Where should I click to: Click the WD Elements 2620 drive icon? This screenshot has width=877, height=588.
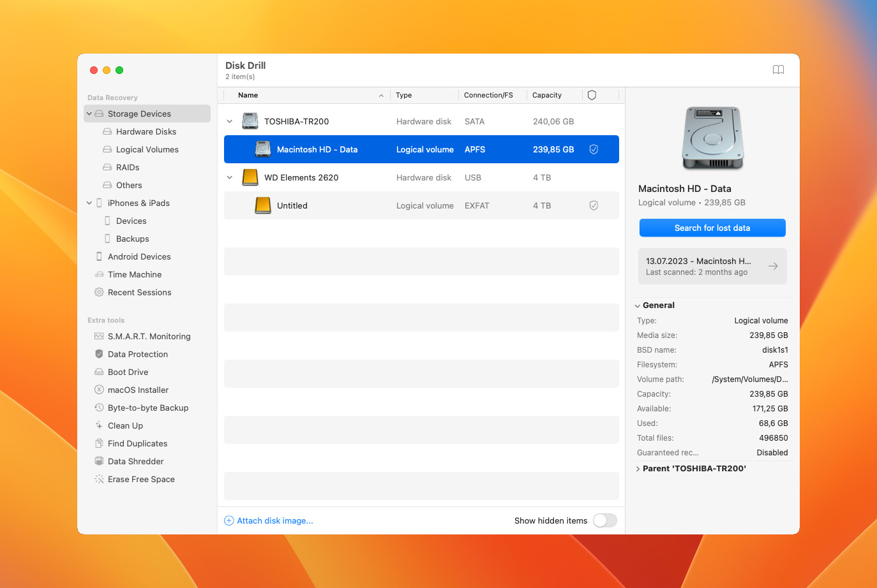pos(250,177)
